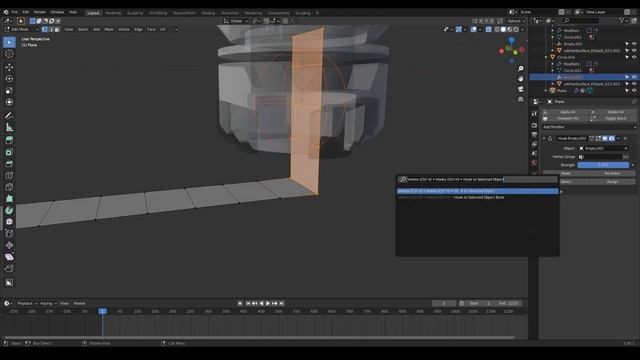The height and width of the screenshot is (360, 640).
Task: Select the Shrink/Fatten tool
Action: pyautogui.click(x=9, y=245)
